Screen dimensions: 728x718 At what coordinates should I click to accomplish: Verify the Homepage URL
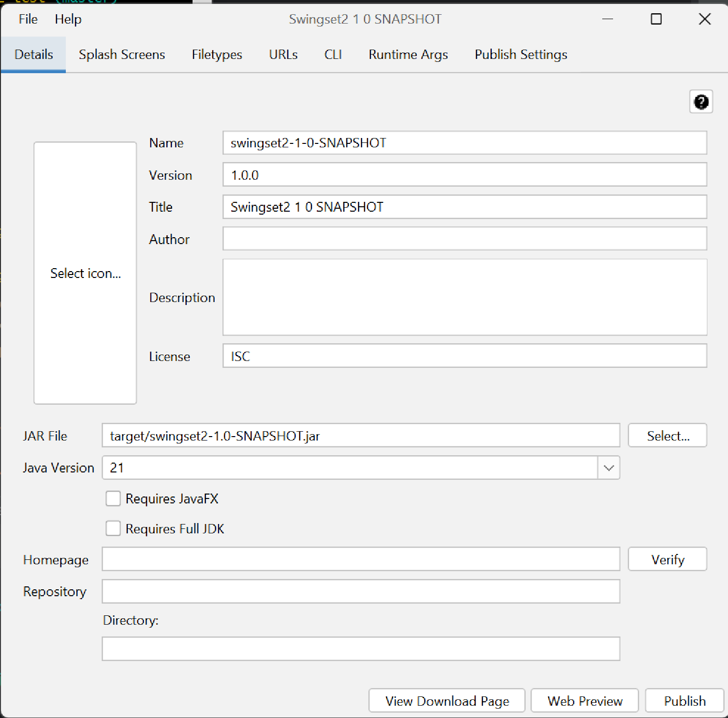point(667,559)
